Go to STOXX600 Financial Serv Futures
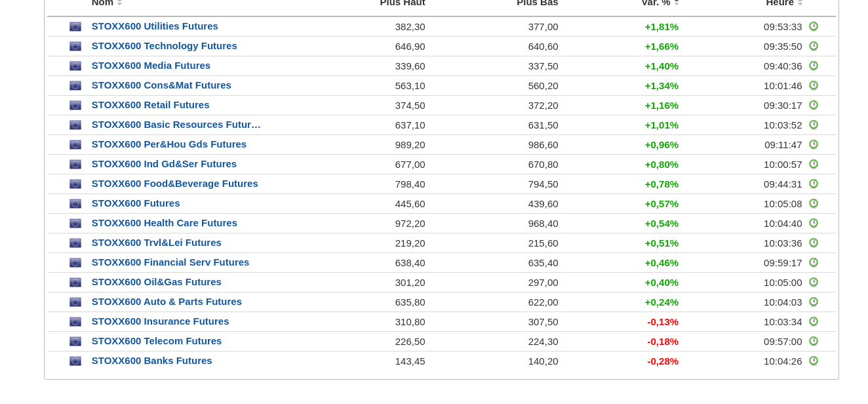868x404 pixels. click(170, 262)
